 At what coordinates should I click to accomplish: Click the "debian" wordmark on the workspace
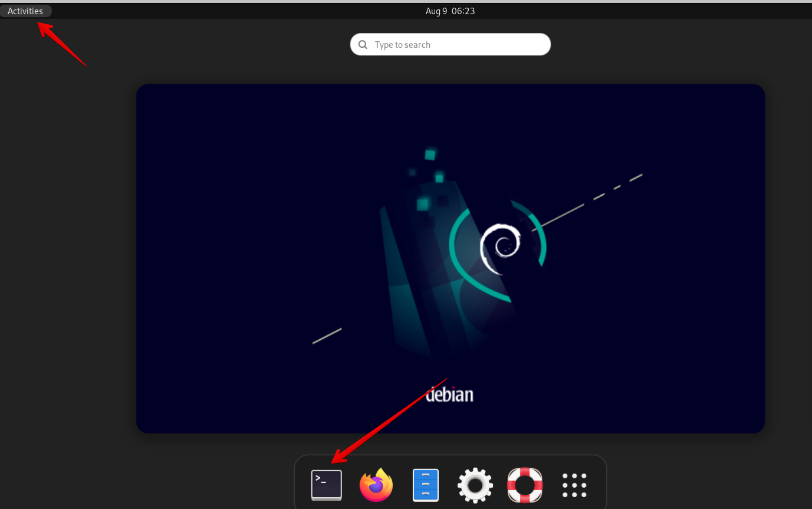coord(449,394)
